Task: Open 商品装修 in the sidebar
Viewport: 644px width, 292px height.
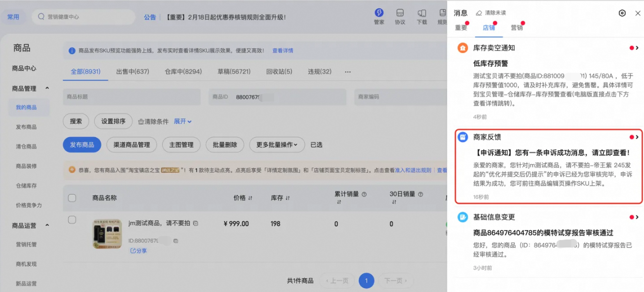Action: click(x=26, y=166)
